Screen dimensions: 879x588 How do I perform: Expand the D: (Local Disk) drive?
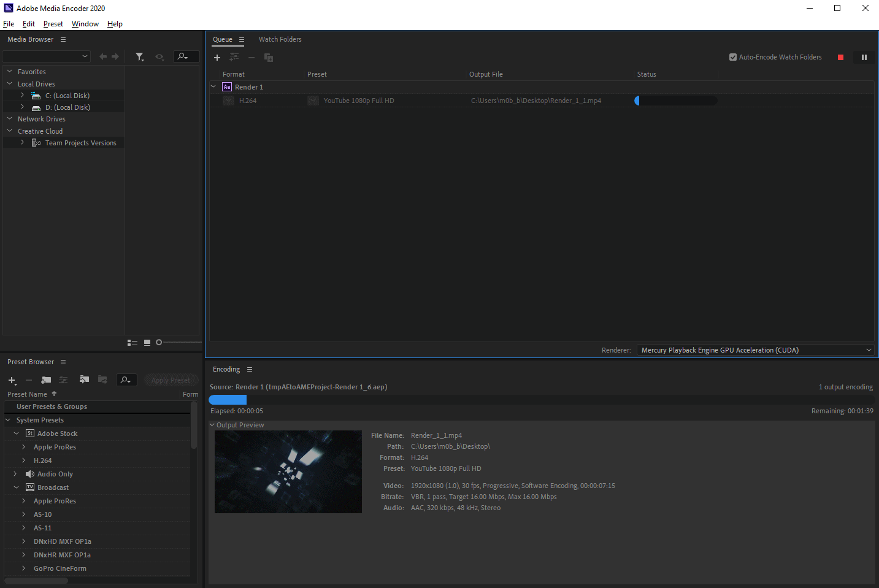[x=23, y=107]
